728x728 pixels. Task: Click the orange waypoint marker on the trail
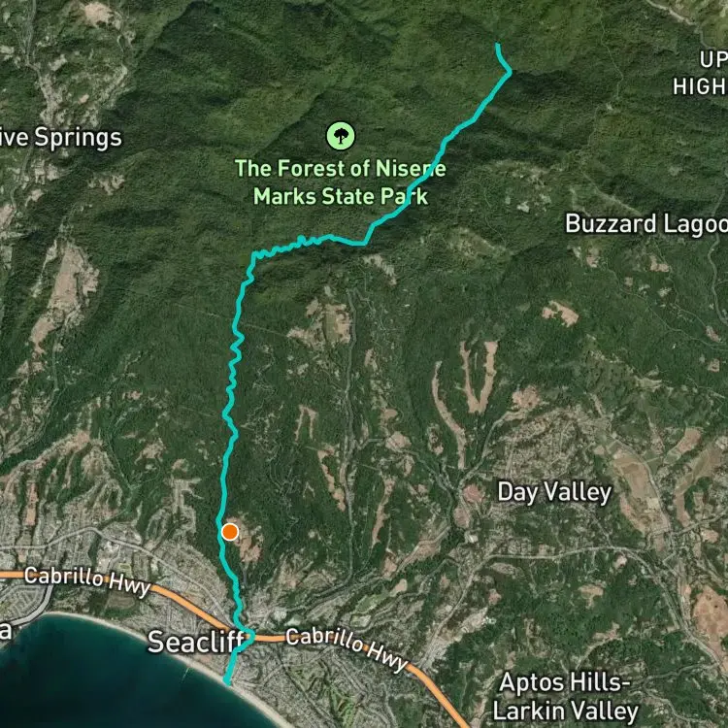(230, 532)
